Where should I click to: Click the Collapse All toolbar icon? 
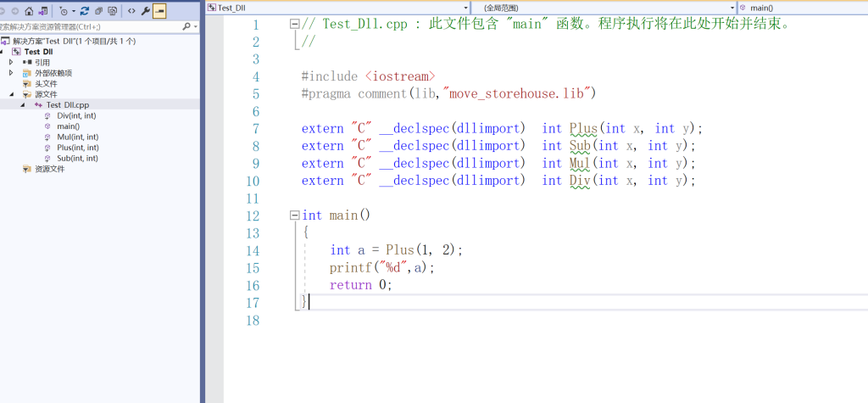98,11
